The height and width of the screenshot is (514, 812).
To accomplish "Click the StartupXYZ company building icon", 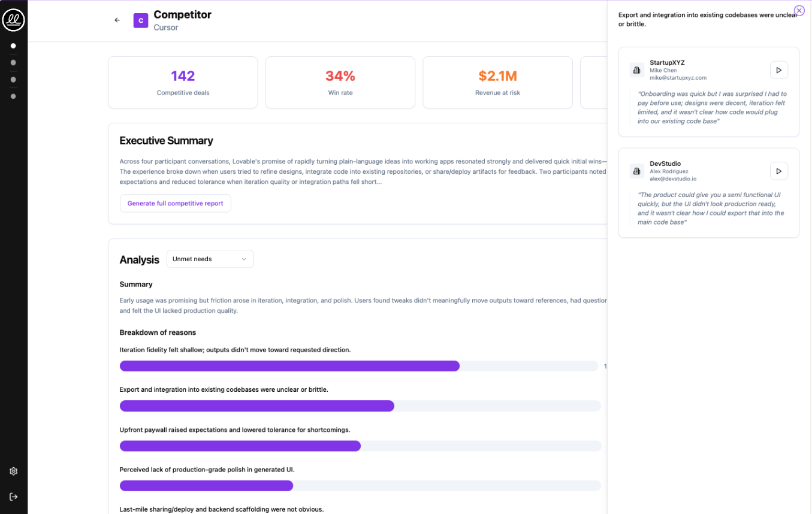I will (636, 69).
